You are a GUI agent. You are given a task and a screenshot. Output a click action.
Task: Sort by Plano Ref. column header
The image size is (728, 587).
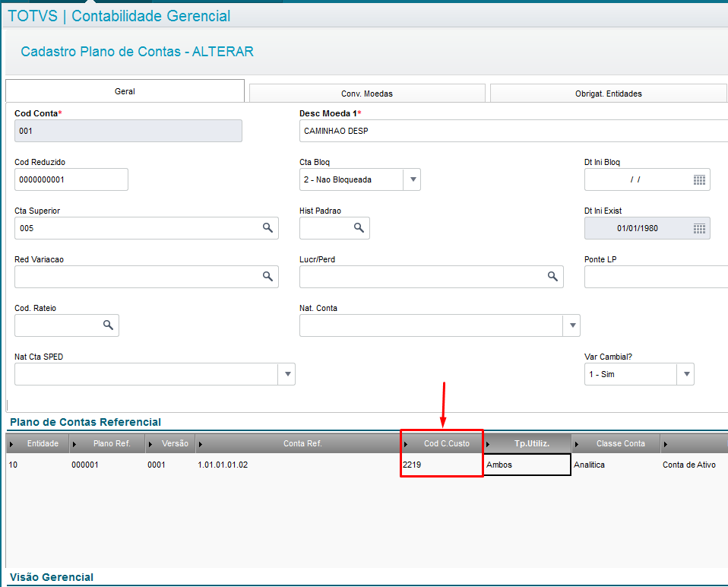point(107,443)
